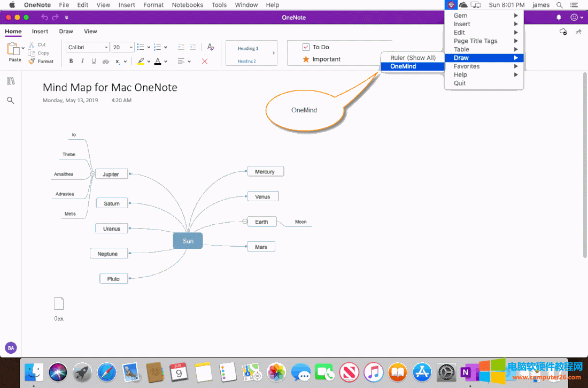Switch to the Insert ribbon tab
This screenshot has width=588, height=388.
coord(40,32)
